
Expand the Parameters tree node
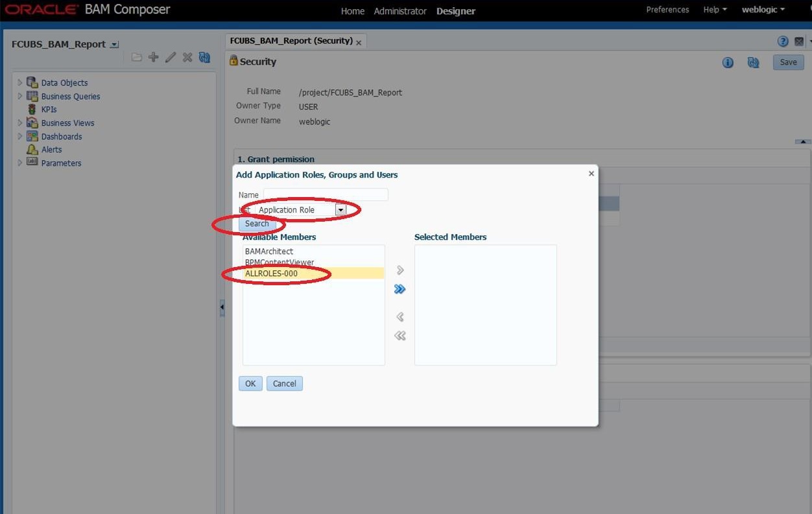19,163
